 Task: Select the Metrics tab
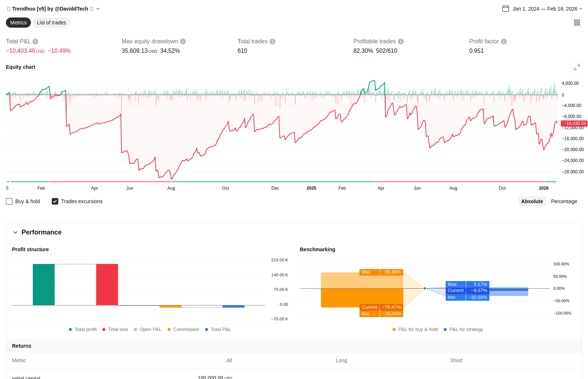point(18,23)
